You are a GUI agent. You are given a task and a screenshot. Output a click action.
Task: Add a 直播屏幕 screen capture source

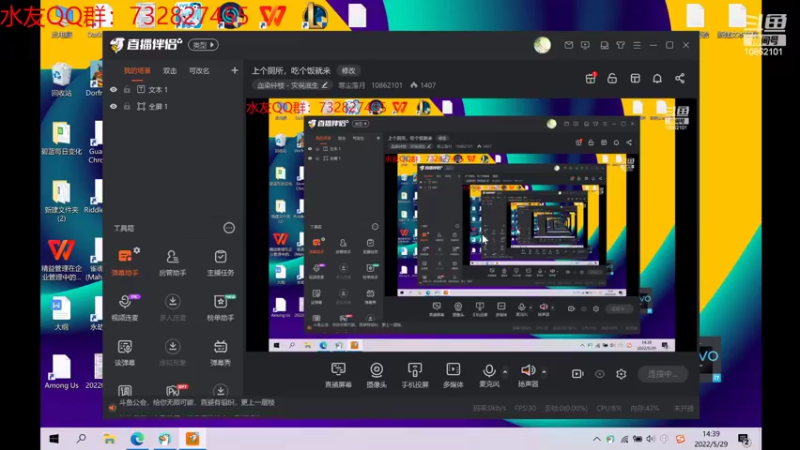point(338,375)
